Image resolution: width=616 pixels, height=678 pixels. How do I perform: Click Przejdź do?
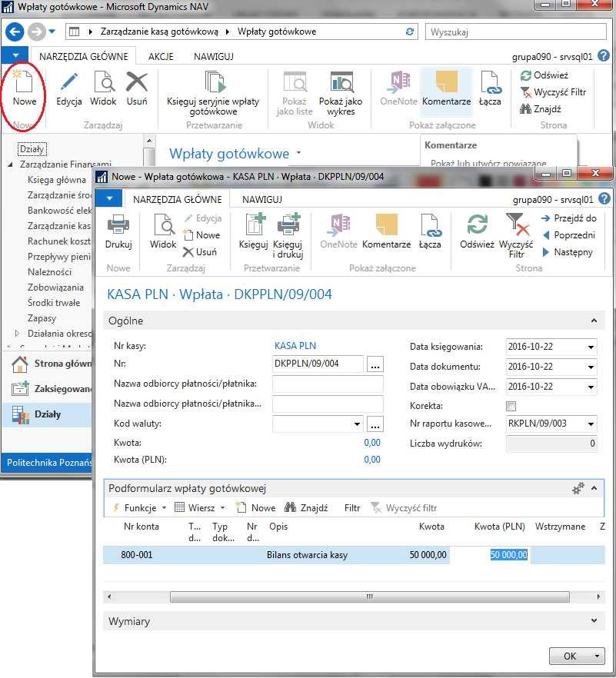(569, 218)
